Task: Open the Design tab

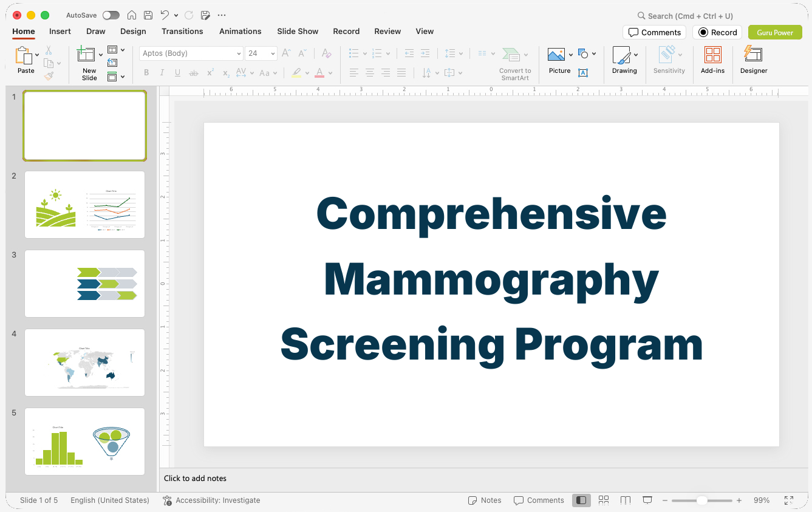Action: click(x=133, y=31)
